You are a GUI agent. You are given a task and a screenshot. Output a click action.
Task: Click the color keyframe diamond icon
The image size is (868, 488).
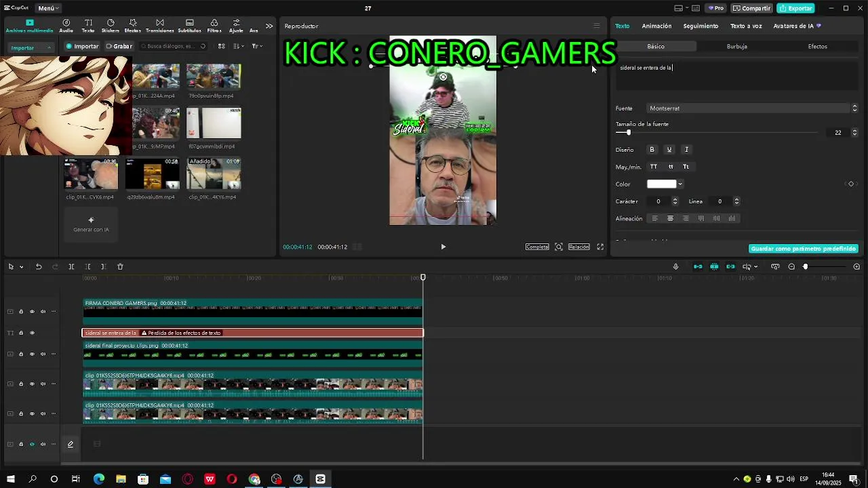pyautogui.click(x=851, y=184)
